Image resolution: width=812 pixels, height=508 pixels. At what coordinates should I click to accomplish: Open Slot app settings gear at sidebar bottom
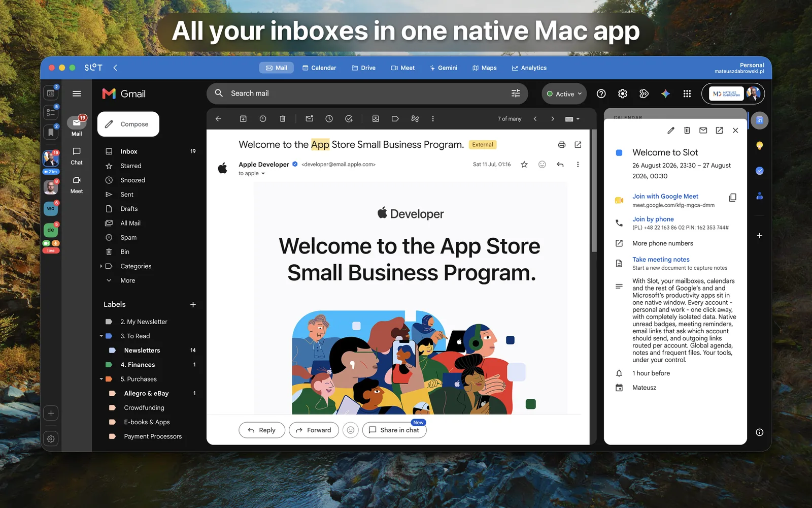click(51, 439)
